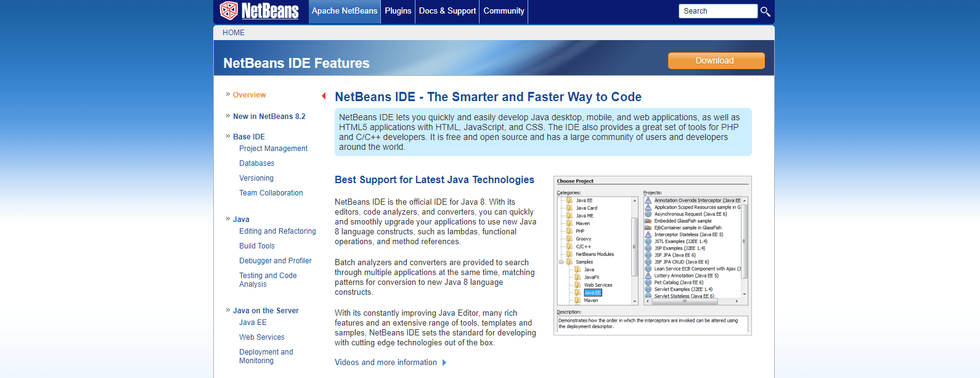980x378 pixels.
Task: Click the search magnifier icon
Action: (x=765, y=11)
